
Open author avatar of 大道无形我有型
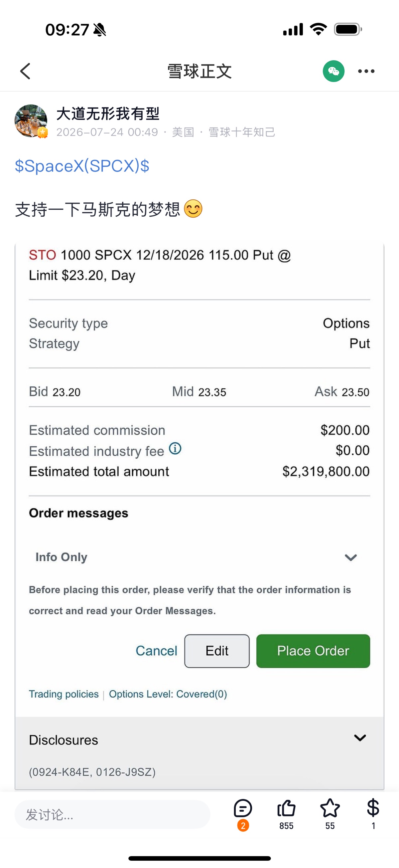coord(31,121)
